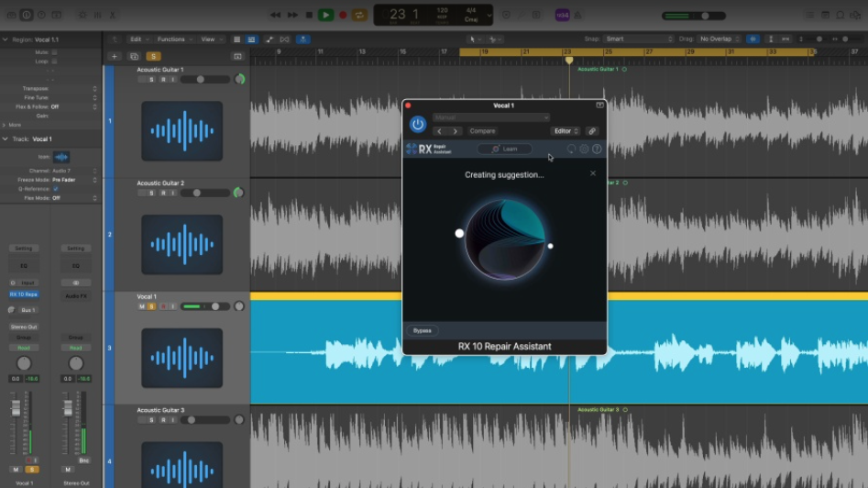Enable the Q-Reference checkbox
The width and height of the screenshot is (868, 488).
pyautogui.click(x=55, y=189)
